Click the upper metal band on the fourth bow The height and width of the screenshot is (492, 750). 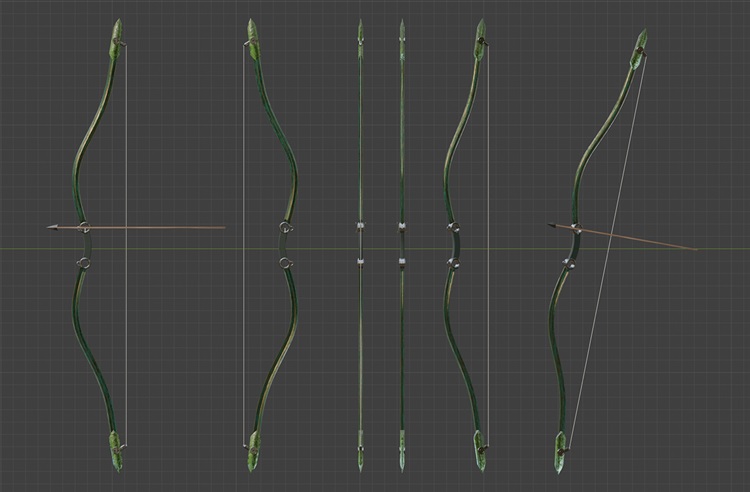402,228
